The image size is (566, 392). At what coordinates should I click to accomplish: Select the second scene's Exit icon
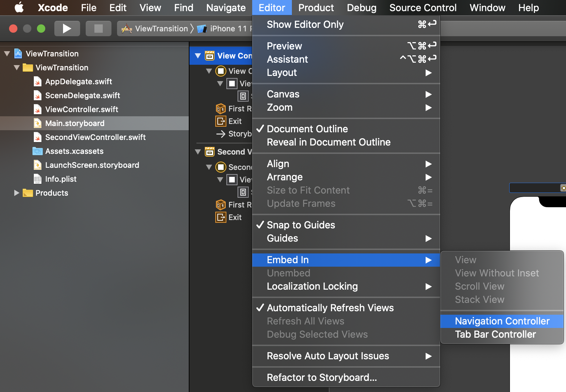coord(221,217)
